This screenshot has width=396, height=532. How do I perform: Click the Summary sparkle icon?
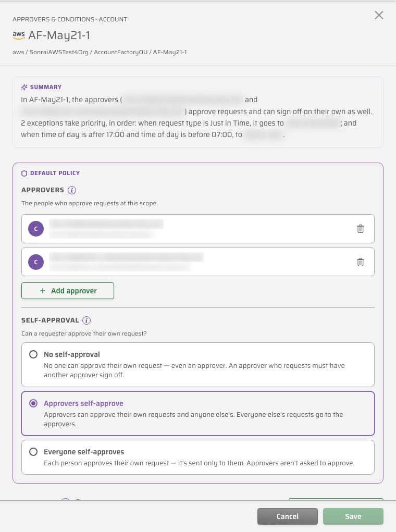[24, 87]
